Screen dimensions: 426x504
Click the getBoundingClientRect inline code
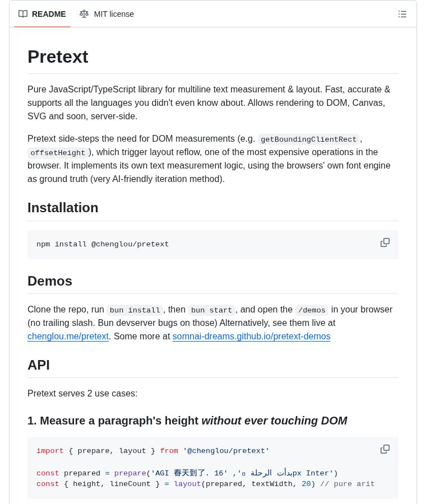(308, 139)
